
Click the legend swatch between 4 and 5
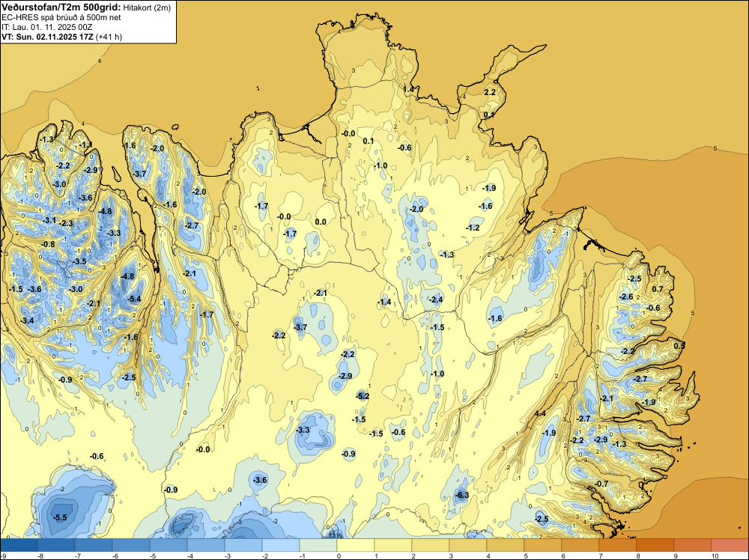click(x=506, y=545)
